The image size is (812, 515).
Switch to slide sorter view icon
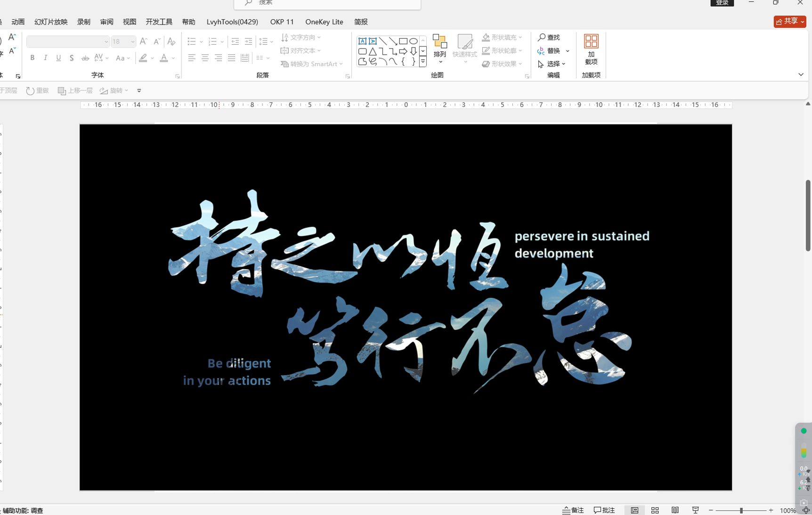coord(655,510)
